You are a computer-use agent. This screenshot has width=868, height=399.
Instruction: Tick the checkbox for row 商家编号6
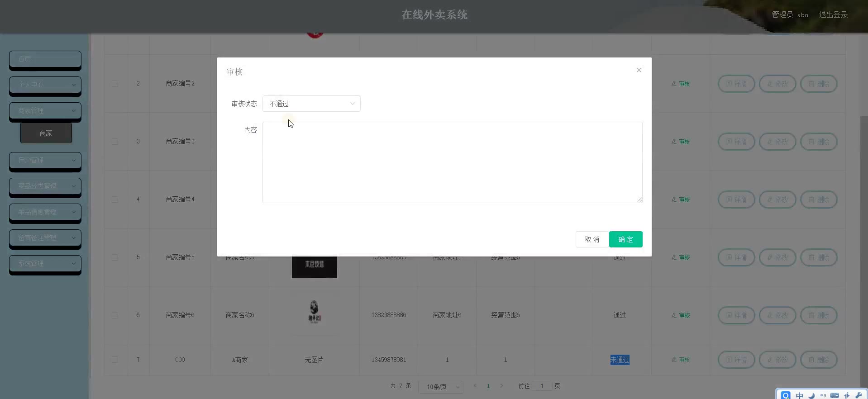click(115, 315)
